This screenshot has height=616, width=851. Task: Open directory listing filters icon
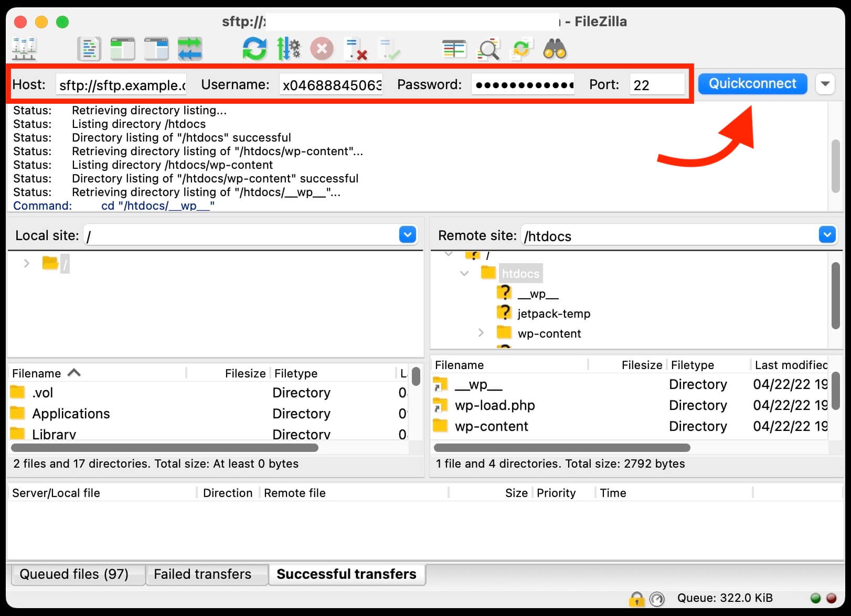pos(454,49)
